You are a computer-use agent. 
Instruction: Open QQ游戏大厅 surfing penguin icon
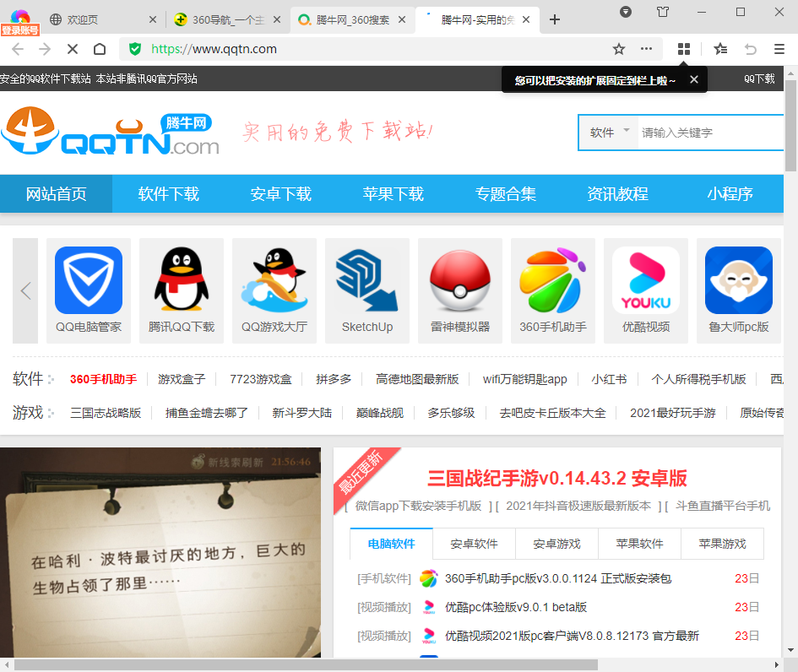point(274,280)
